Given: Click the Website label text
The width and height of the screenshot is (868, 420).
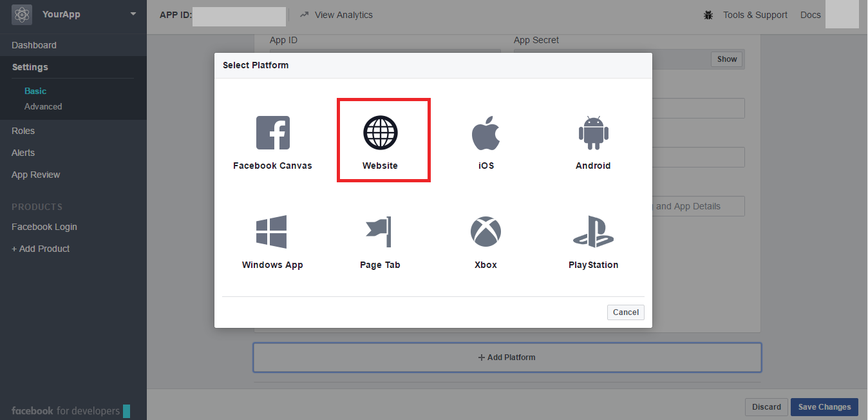Looking at the screenshot, I should pos(380,166).
